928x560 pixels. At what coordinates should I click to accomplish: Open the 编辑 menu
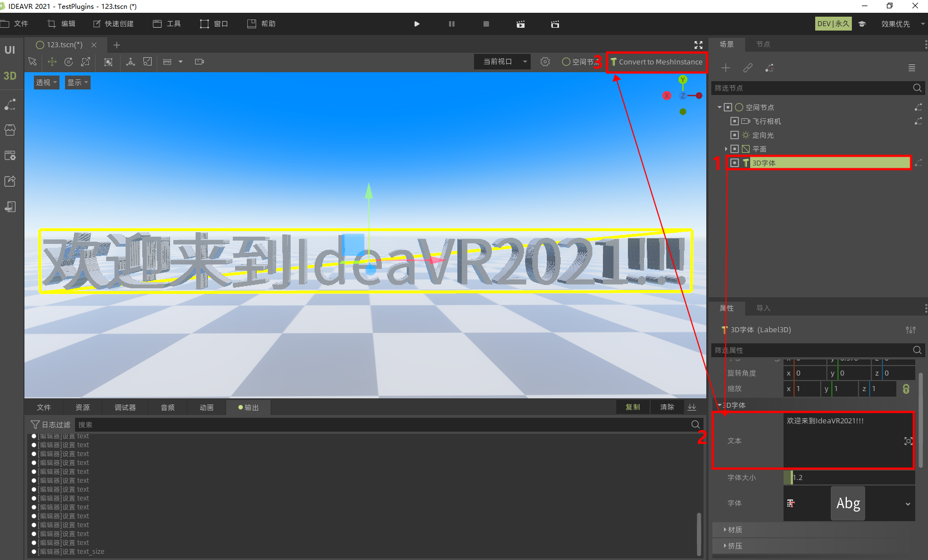point(62,24)
